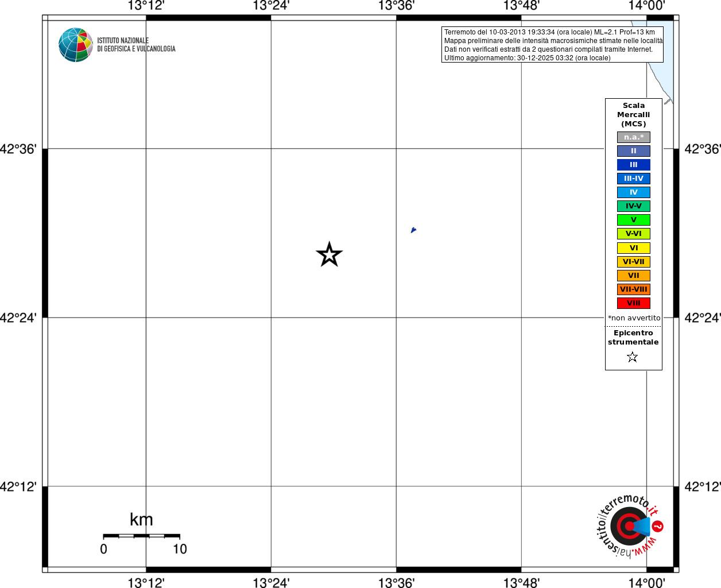Select the III-IV intensity legend swatch
This screenshot has width=721, height=588.
(634, 179)
